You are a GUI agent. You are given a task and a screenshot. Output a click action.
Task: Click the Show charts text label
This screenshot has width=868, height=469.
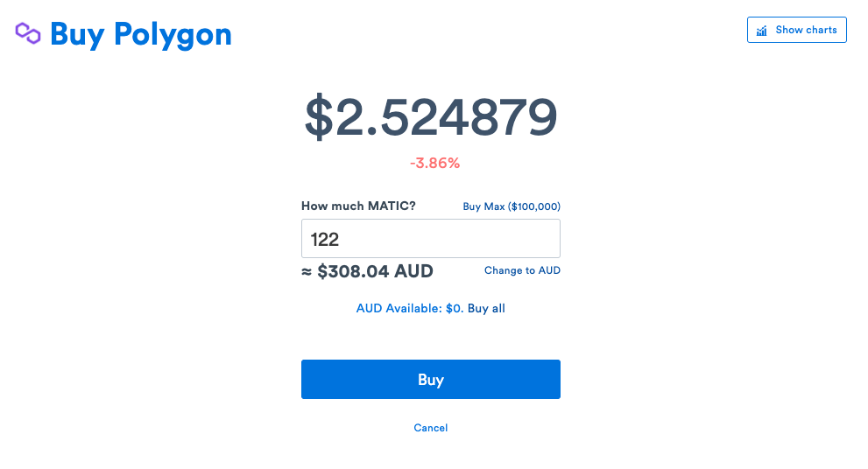coord(806,30)
